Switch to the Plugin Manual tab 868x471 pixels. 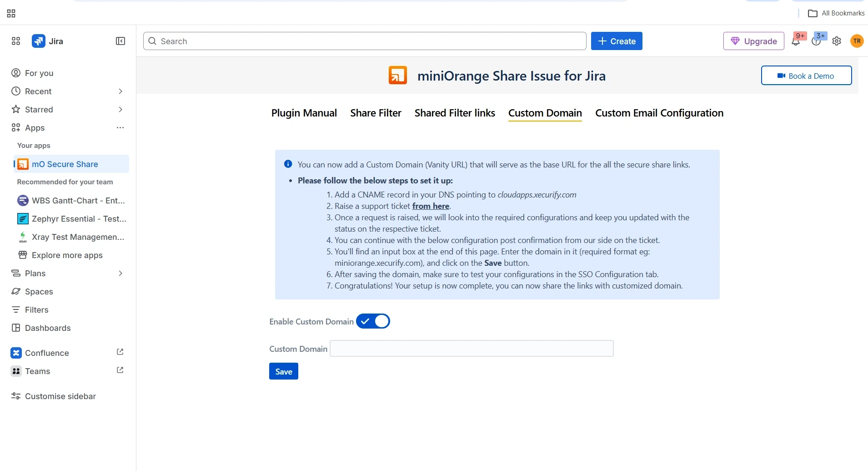[304, 113]
